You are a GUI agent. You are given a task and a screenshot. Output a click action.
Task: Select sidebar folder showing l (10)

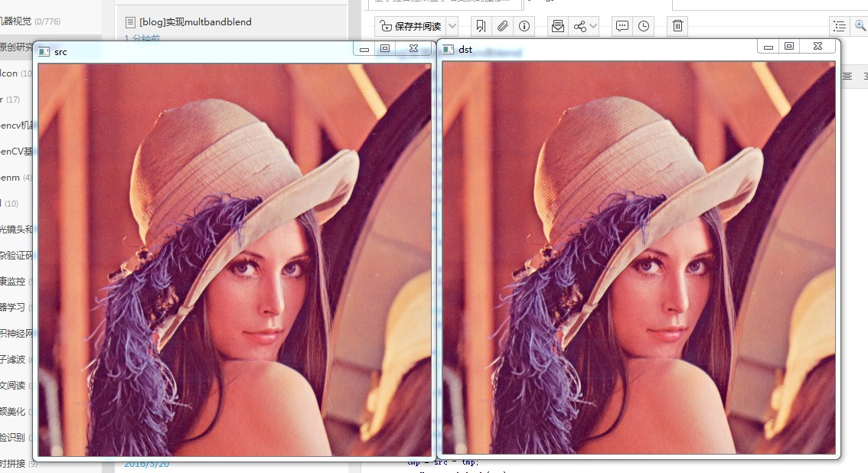[x=10, y=203]
